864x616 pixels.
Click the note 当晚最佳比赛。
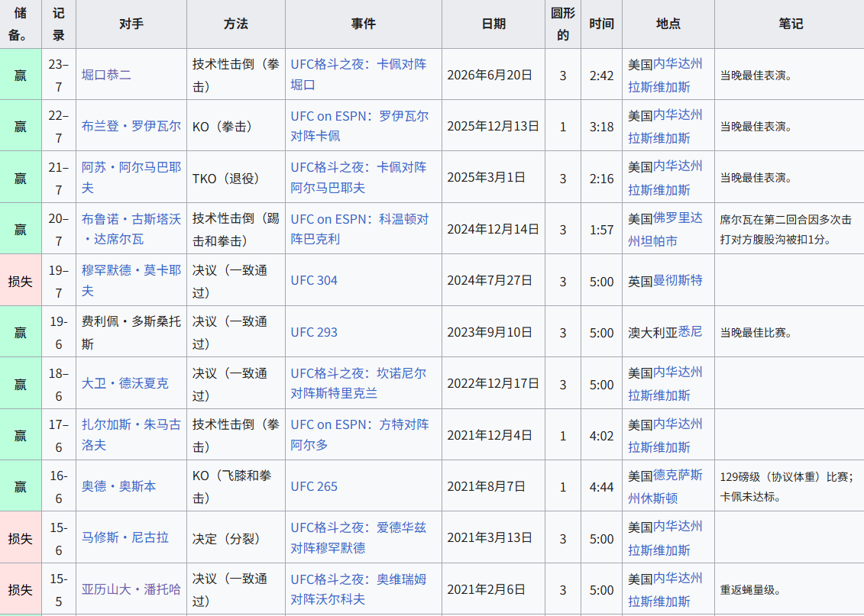756,333
